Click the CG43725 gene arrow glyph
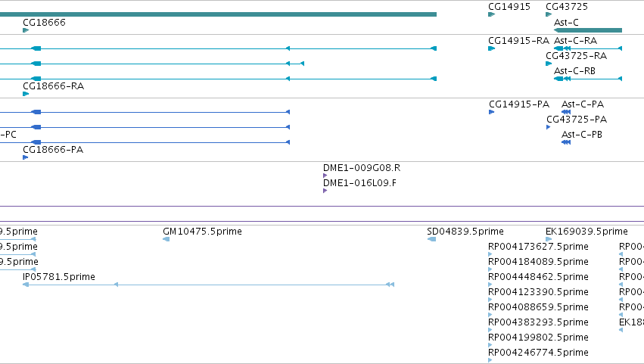644x364 pixels. pos(549,14)
